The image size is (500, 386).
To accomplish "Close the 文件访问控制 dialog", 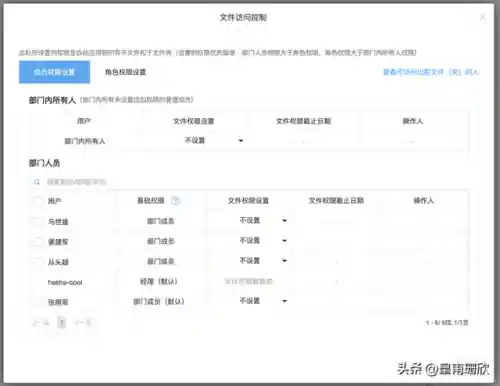I will coord(482,17).
